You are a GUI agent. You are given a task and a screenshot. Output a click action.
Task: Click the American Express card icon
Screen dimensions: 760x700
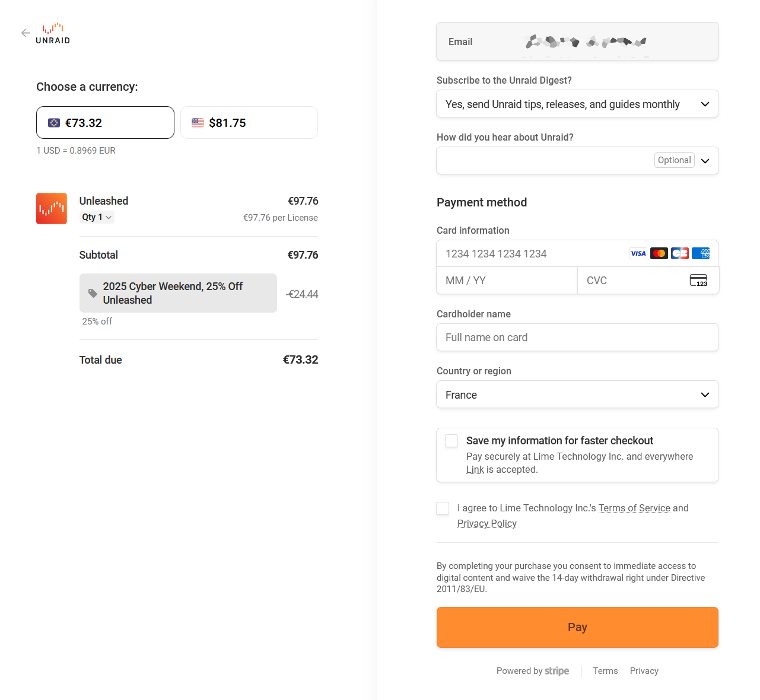701,253
